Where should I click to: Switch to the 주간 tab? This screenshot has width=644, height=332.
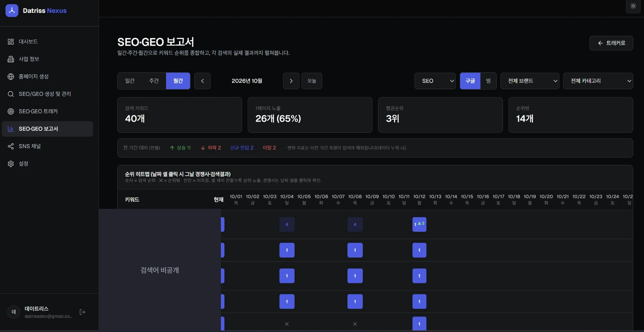tap(154, 81)
